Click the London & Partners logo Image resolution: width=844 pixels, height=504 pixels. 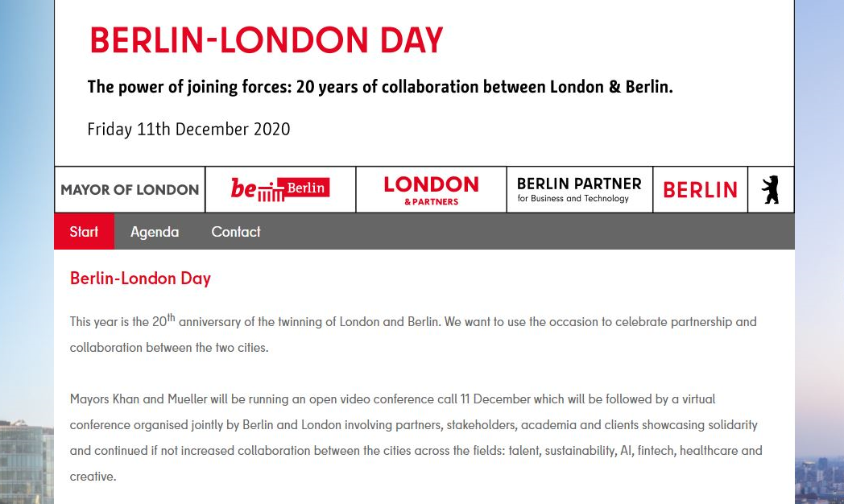tap(431, 189)
